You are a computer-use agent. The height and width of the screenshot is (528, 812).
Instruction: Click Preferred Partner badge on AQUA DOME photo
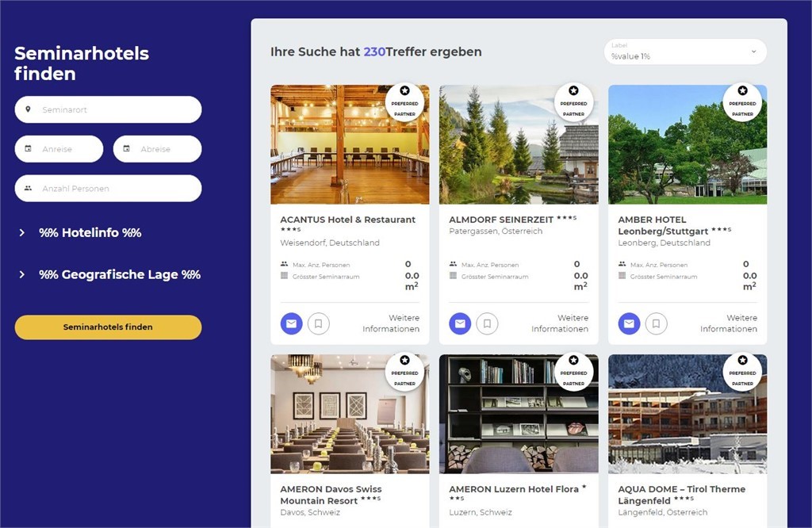pyautogui.click(x=742, y=372)
